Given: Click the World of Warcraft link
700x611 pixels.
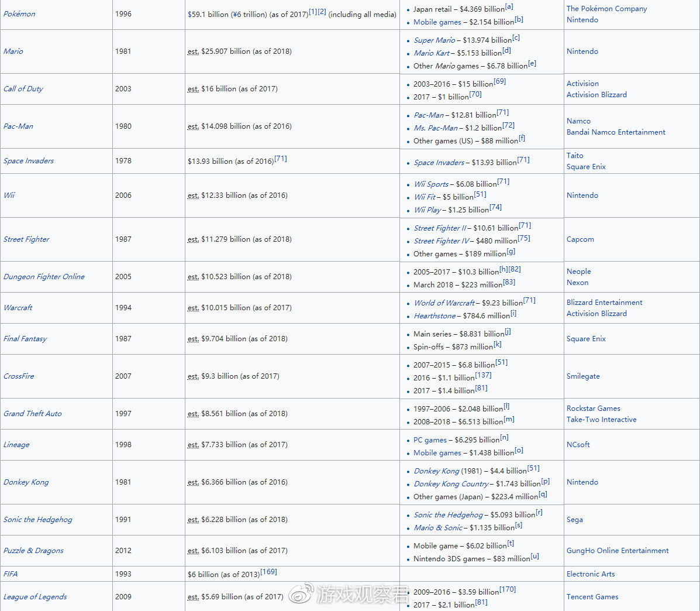Looking at the screenshot, I should [x=444, y=303].
